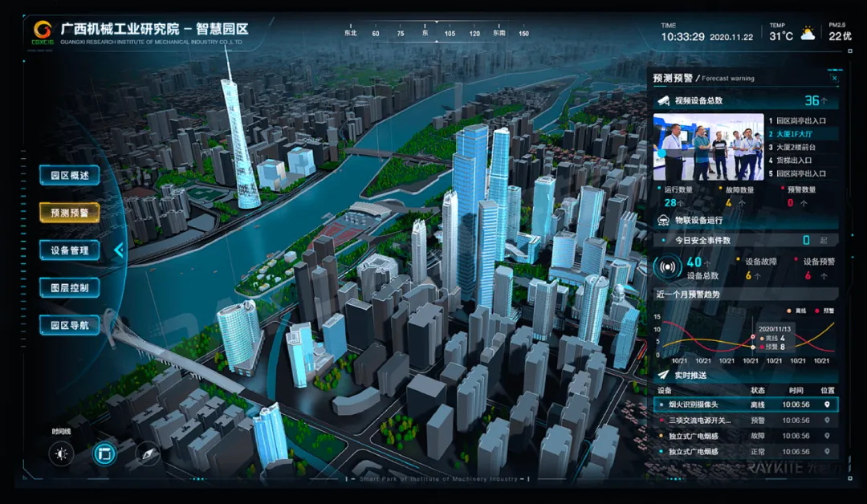Click the cloud icon beside 物联设备运行

663,220
